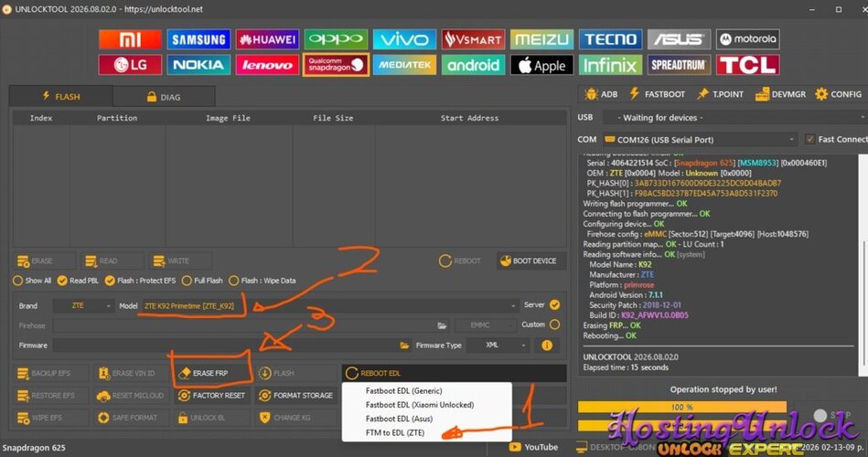Click the Image File column header

click(228, 118)
